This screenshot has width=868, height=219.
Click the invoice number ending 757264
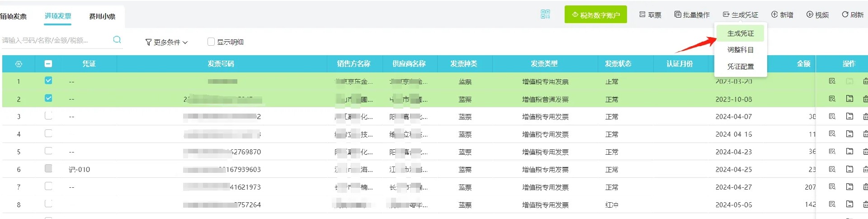pyautogui.click(x=222, y=205)
